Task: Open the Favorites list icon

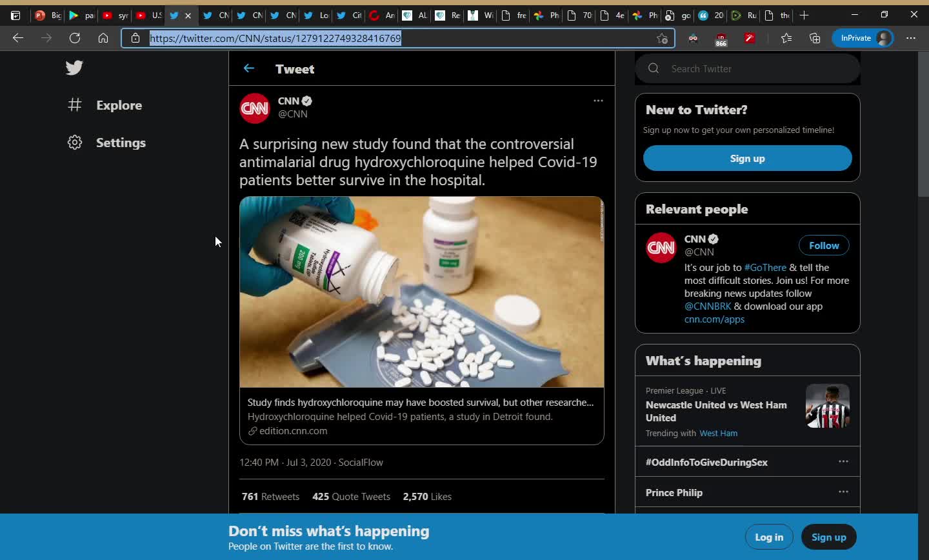Action: 786,38
